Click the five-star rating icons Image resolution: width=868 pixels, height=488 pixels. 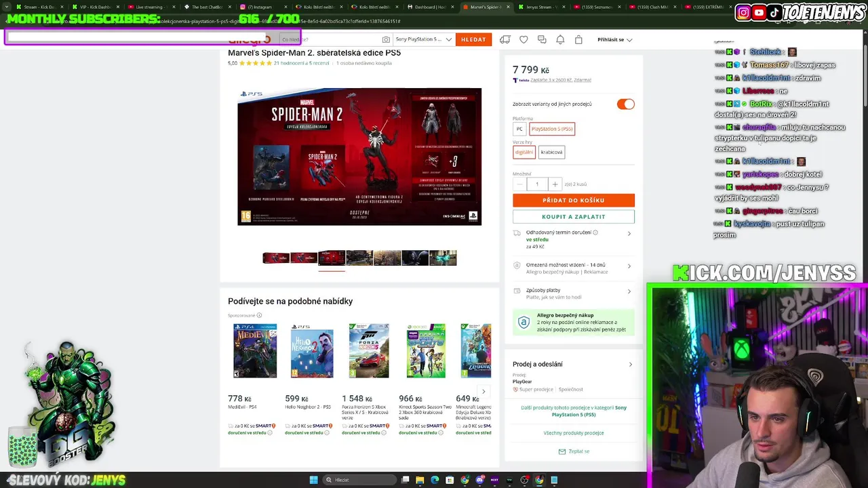(255, 63)
